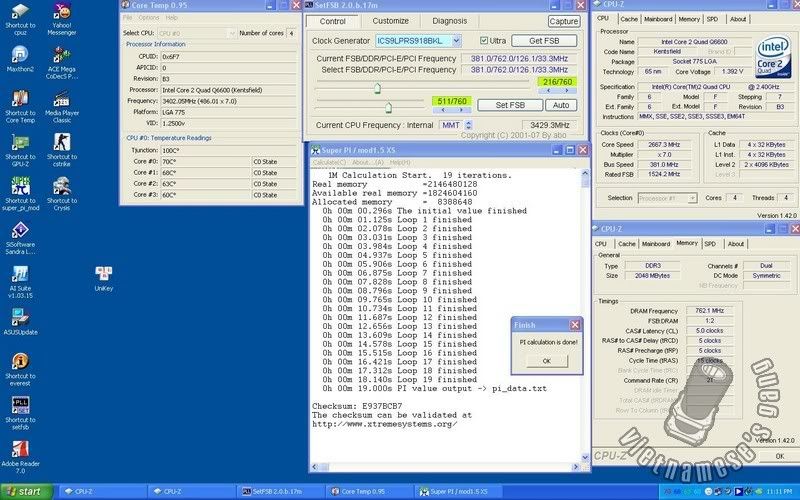Click the lower FSB slider thumb in SetFSB
This screenshot has height=500, width=800.
coord(388,107)
